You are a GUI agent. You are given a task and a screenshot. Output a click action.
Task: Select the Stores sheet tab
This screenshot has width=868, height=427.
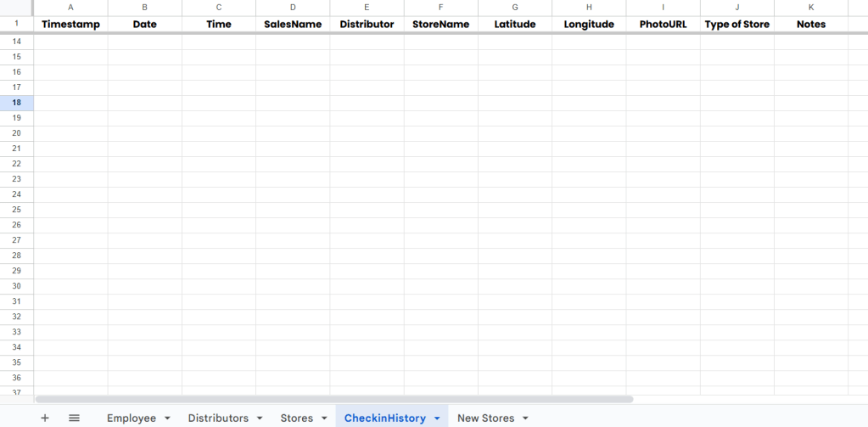click(x=296, y=418)
